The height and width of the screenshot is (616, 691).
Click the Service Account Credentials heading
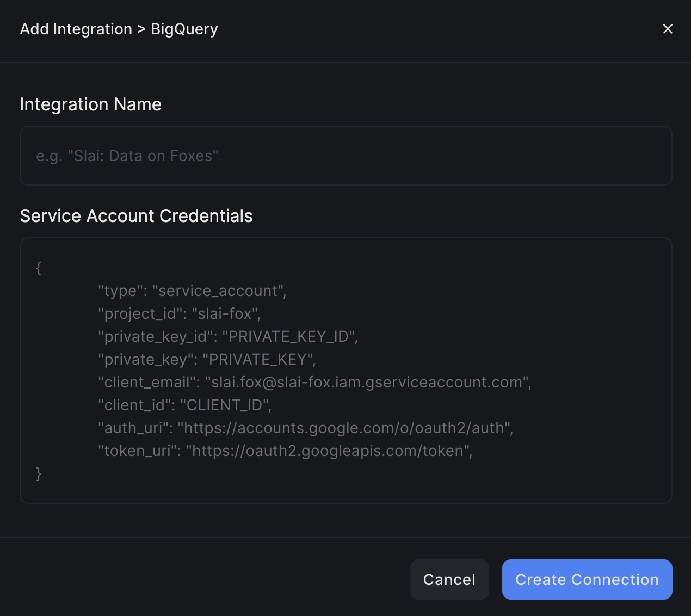click(136, 215)
